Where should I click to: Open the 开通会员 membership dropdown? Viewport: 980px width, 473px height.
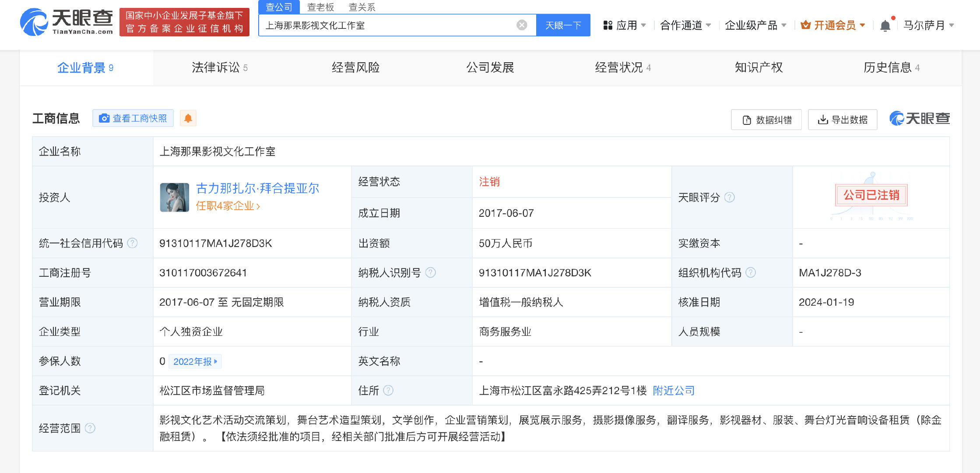pyautogui.click(x=833, y=25)
